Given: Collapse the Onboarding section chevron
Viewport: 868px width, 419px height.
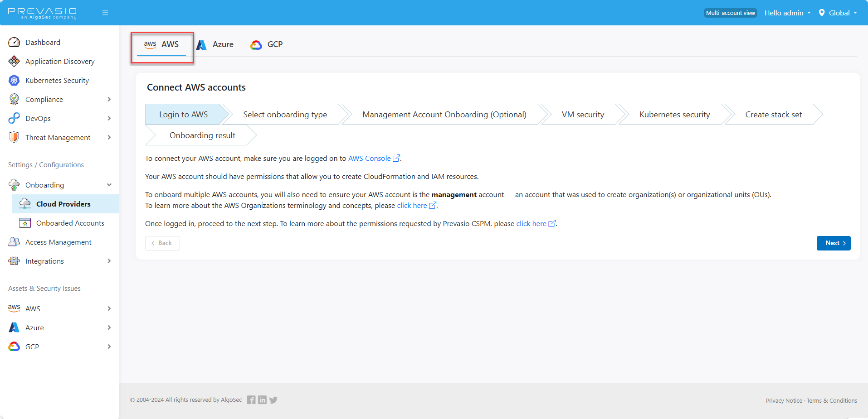Looking at the screenshot, I should click(x=109, y=185).
